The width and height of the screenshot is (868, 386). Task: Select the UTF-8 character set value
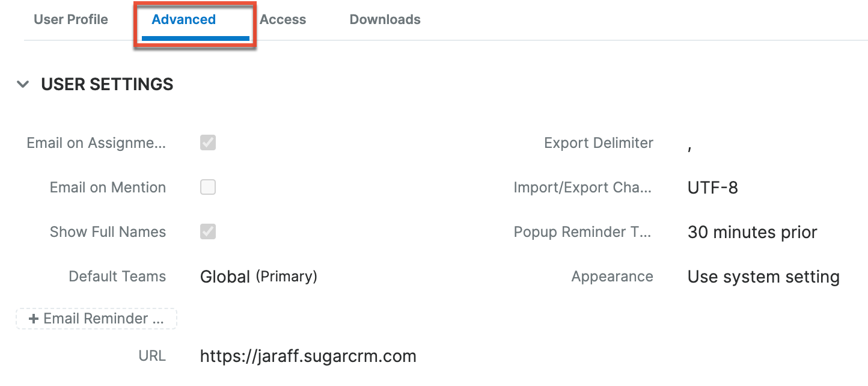(712, 188)
